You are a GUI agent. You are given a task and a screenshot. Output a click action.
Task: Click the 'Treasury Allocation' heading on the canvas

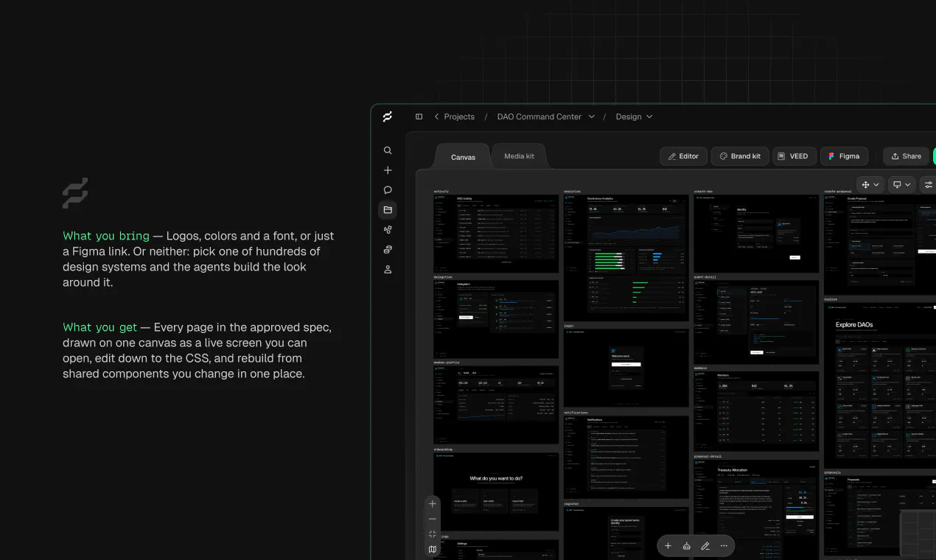coord(732,469)
